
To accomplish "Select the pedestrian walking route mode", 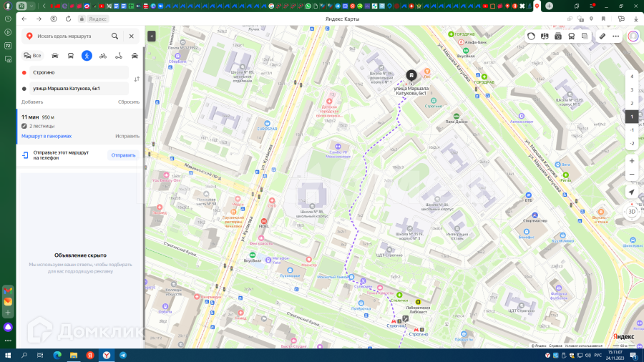I will [87, 56].
